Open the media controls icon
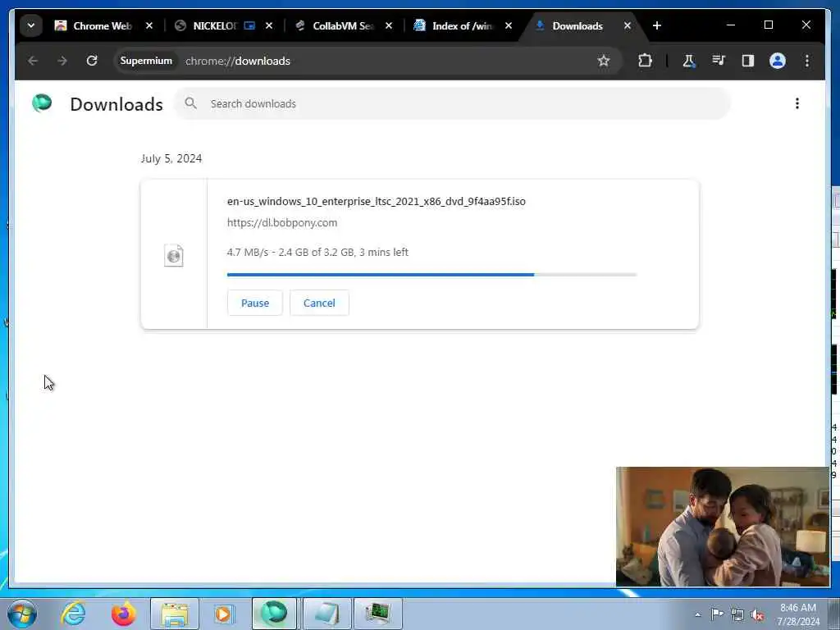The height and width of the screenshot is (630, 840). [x=719, y=61]
